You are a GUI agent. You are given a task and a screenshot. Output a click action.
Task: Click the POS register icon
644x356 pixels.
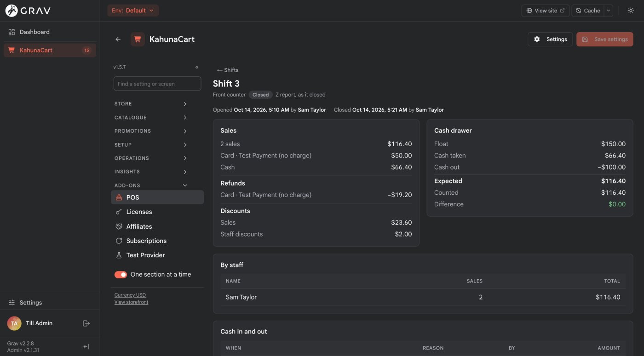tap(119, 198)
